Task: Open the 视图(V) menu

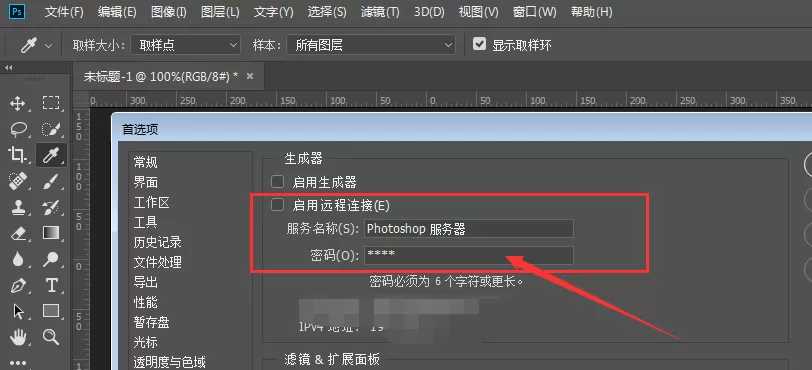Action: point(478,12)
